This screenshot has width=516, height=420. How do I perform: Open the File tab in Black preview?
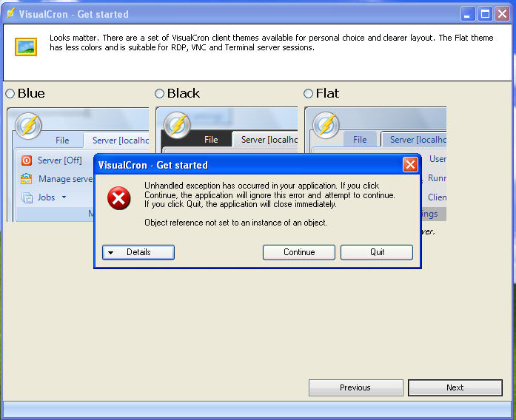click(x=211, y=140)
